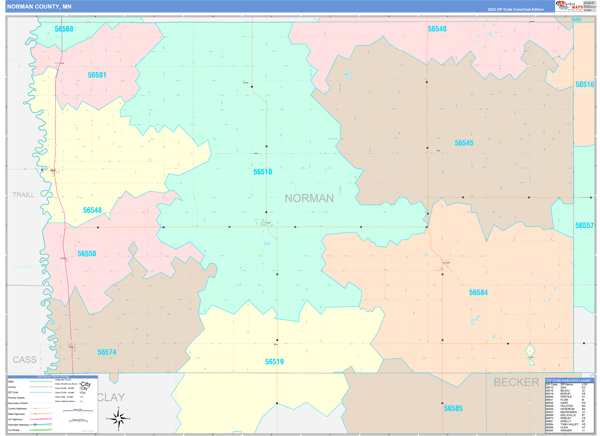The image size is (600, 436).
Task: Click the City symbol in the legend
Action: click(85, 386)
